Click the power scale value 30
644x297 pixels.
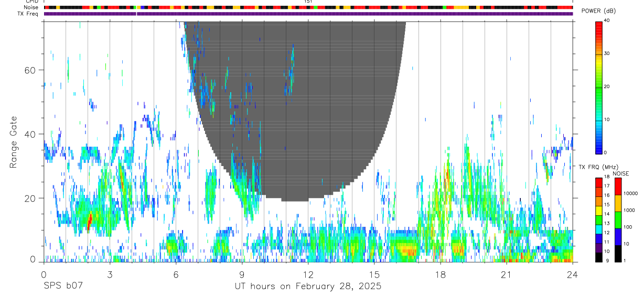[x=607, y=53]
